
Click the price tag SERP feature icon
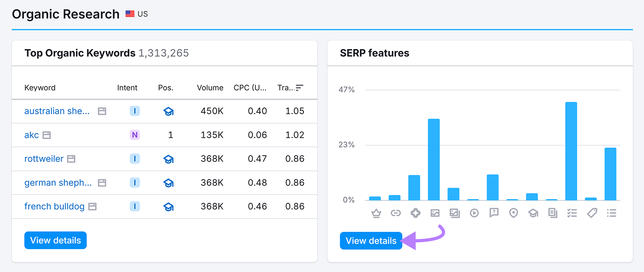click(x=592, y=213)
